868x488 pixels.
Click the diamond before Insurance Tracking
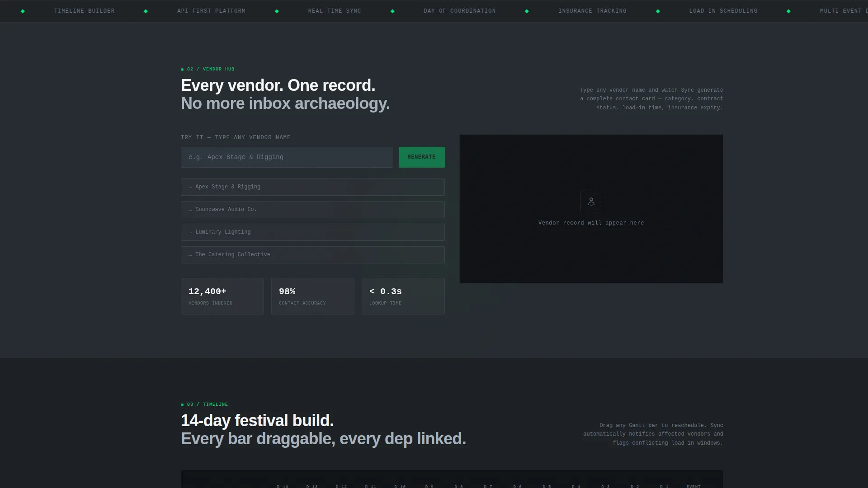[x=527, y=11]
